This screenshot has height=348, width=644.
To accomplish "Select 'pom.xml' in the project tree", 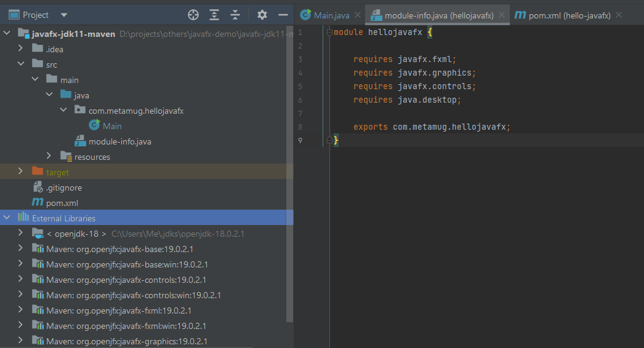I will click(x=62, y=203).
